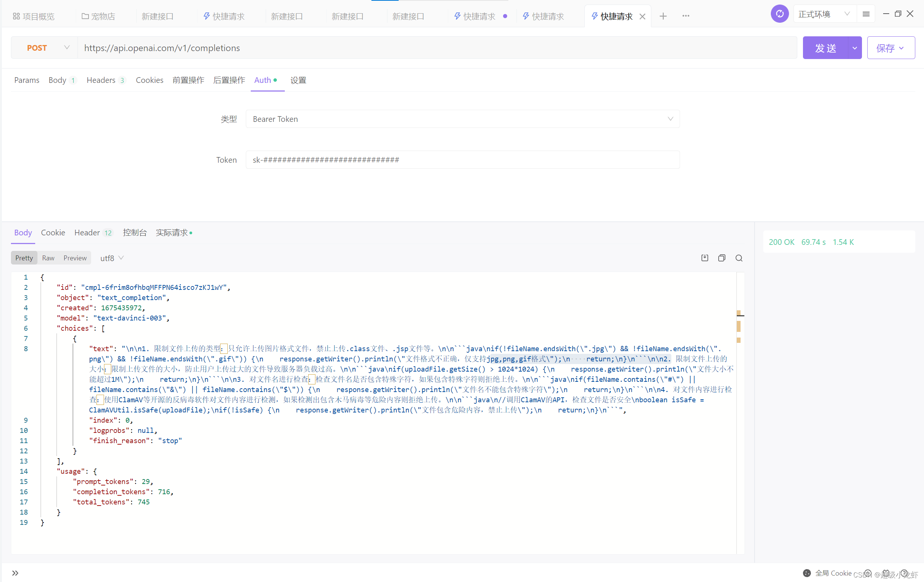Viewport: 924px width, 582px height.
Task: Open the 正式环境 environment selector
Action: coord(824,14)
